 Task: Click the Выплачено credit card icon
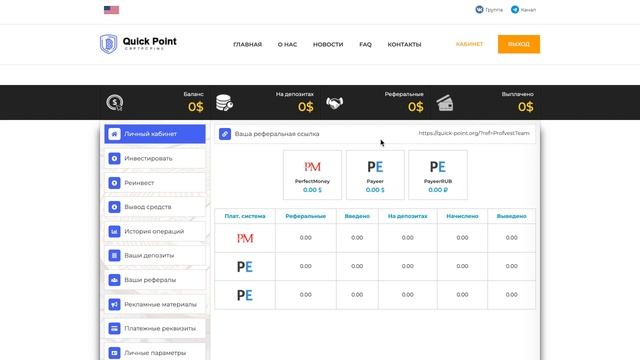coord(445,103)
